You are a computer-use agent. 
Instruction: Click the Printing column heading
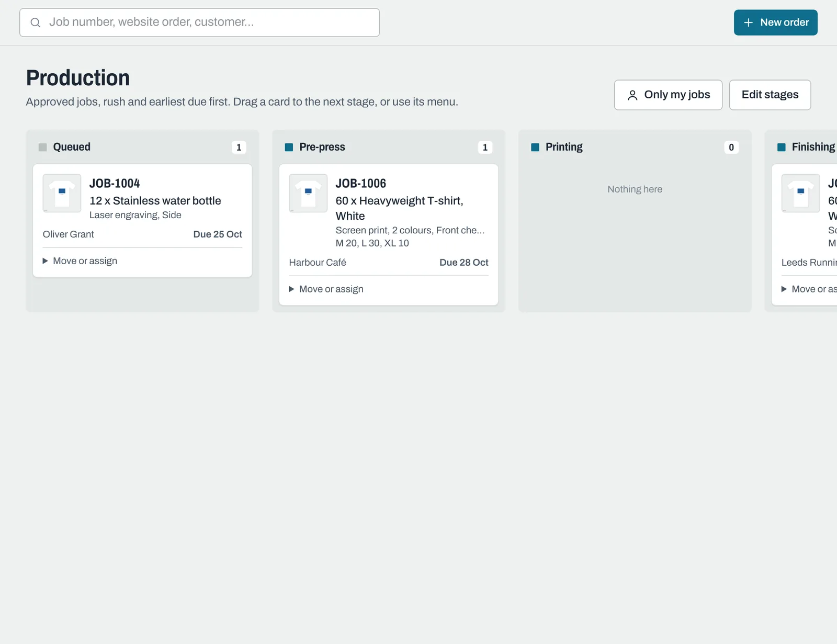[564, 147]
